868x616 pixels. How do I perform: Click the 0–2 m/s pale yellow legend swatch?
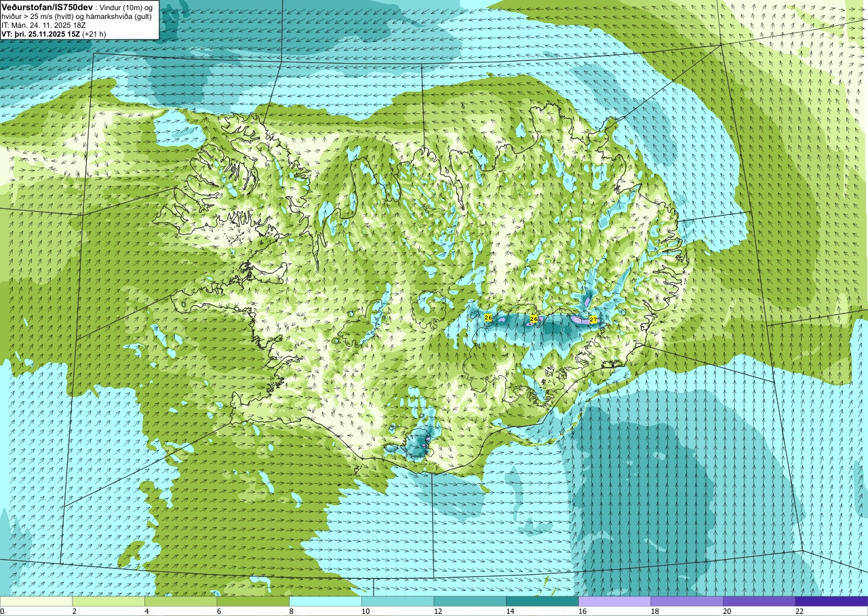pyautogui.click(x=36, y=601)
